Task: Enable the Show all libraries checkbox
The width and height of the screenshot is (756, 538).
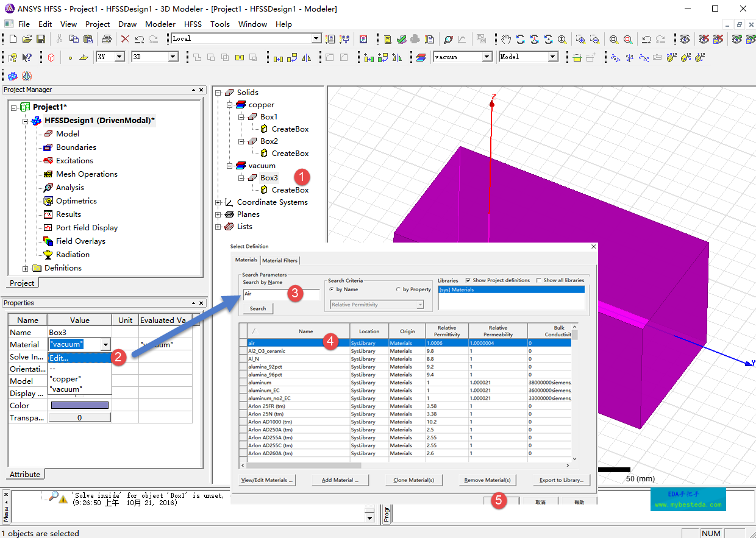Action: pos(538,280)
